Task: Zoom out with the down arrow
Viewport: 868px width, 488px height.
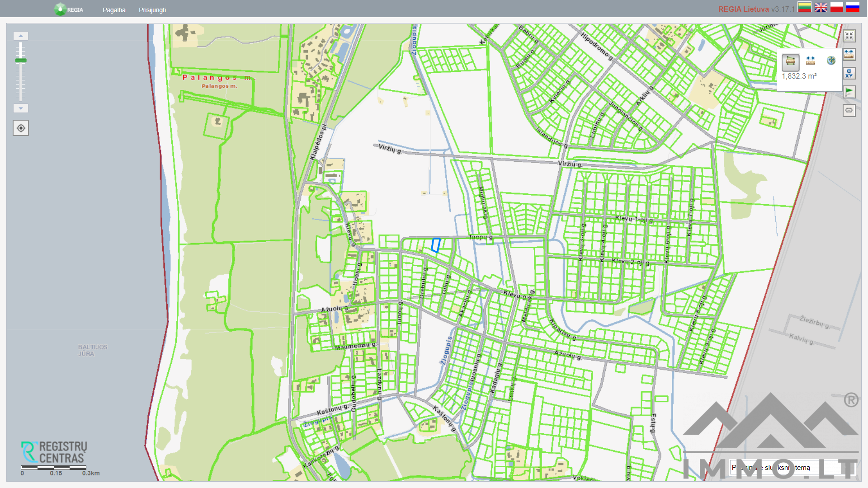Action: pyautogui.click(x=21, y=108)
